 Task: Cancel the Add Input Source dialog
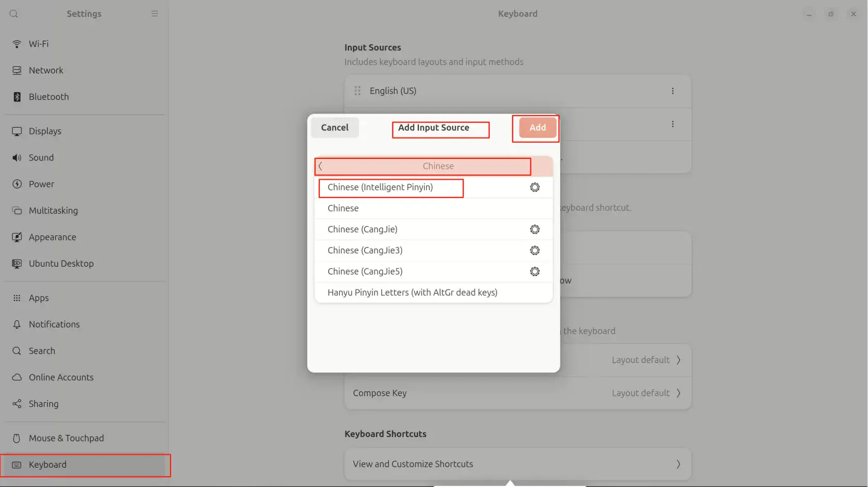coord(334,128)
